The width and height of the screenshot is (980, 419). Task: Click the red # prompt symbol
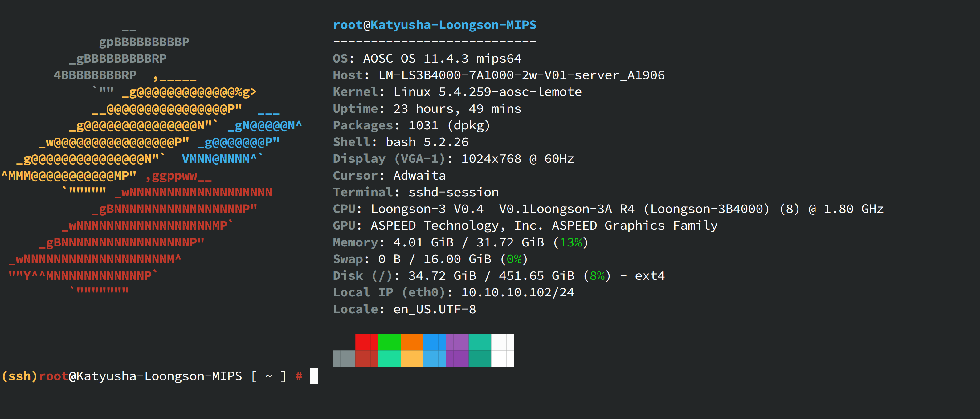[299, 376]
